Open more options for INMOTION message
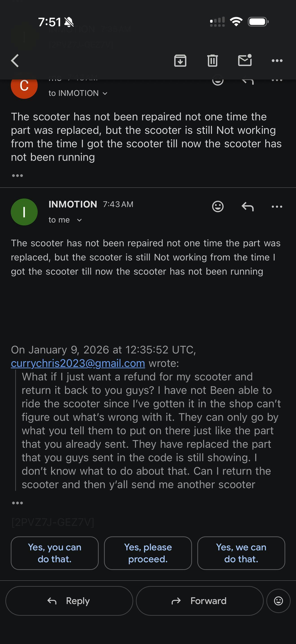Screen dimensions: 296x644 coord(277,207)
